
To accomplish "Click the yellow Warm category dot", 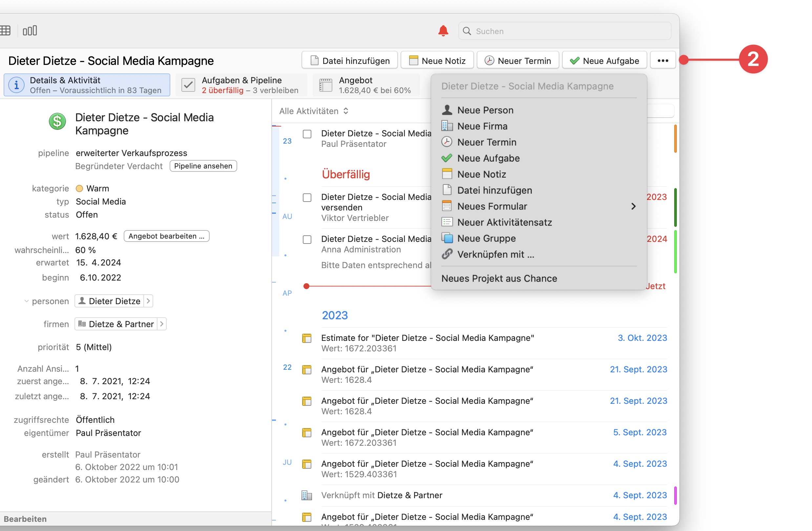I will pos(79,188).
